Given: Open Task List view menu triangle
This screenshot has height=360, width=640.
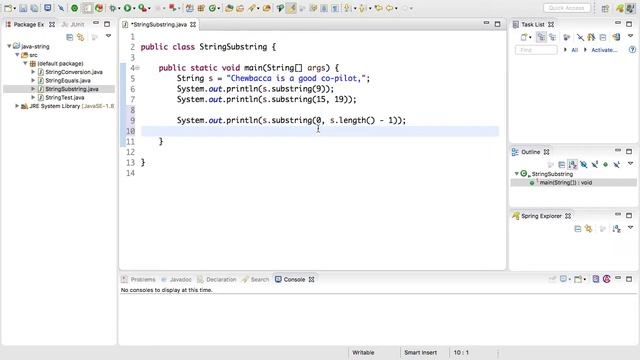Looking at the screenshot, I should [631, 36].
